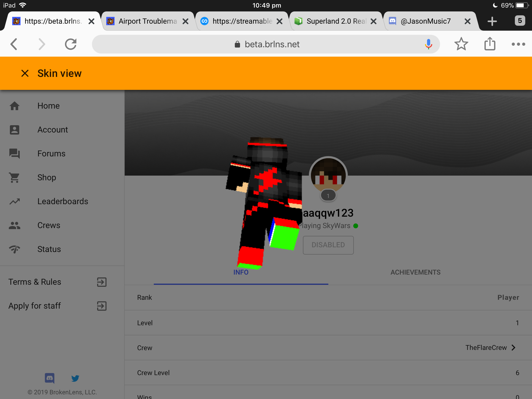Image resolution: width=532 pixels, height=399 pixels.
Task: Bookmark page with the star icon
Action: coord(461,44)
